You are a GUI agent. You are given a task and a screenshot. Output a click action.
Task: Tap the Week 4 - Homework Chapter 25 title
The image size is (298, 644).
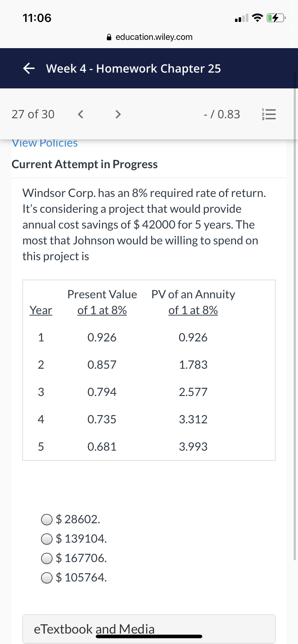(x=134, y=68)
